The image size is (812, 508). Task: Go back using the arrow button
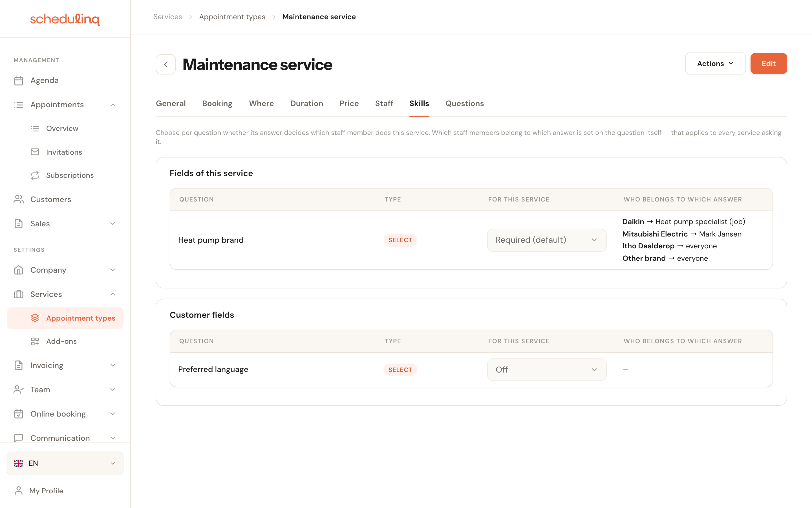166,64
